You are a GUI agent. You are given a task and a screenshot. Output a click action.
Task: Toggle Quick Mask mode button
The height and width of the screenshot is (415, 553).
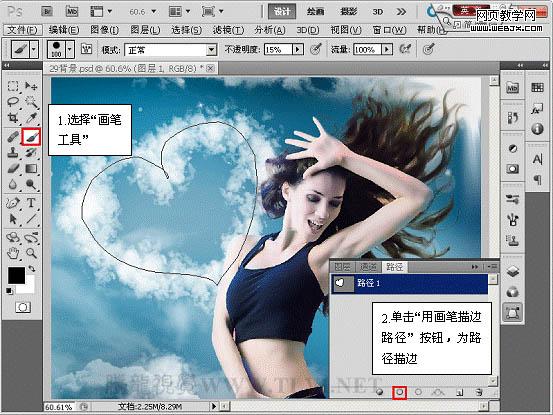click(23, 307)
